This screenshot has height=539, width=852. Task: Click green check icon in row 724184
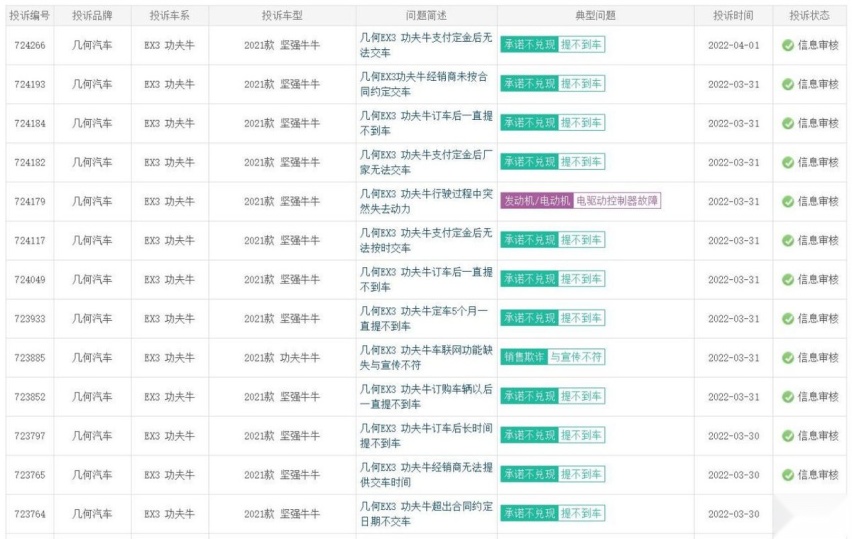pyautogui.click(x=788, y=123)
